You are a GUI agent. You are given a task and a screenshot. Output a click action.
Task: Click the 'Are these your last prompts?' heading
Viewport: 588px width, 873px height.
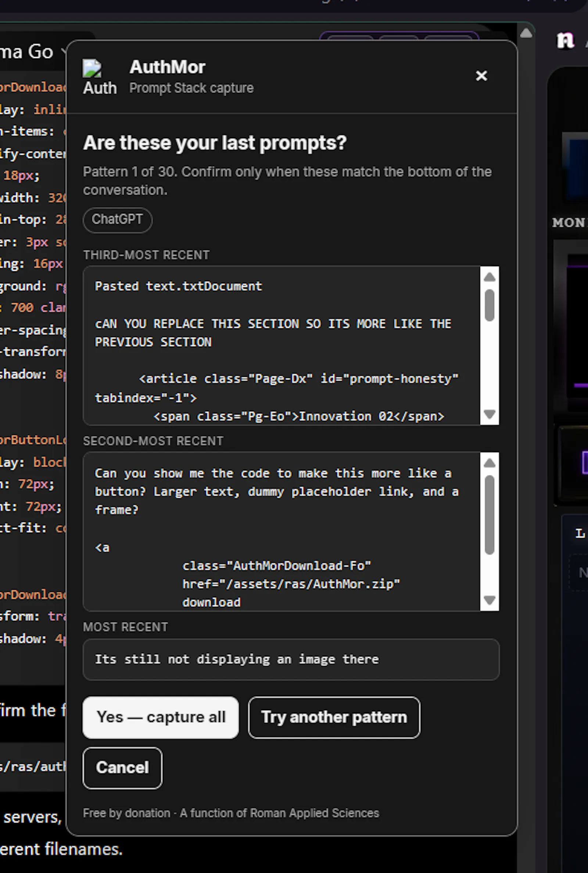point(215,143)
